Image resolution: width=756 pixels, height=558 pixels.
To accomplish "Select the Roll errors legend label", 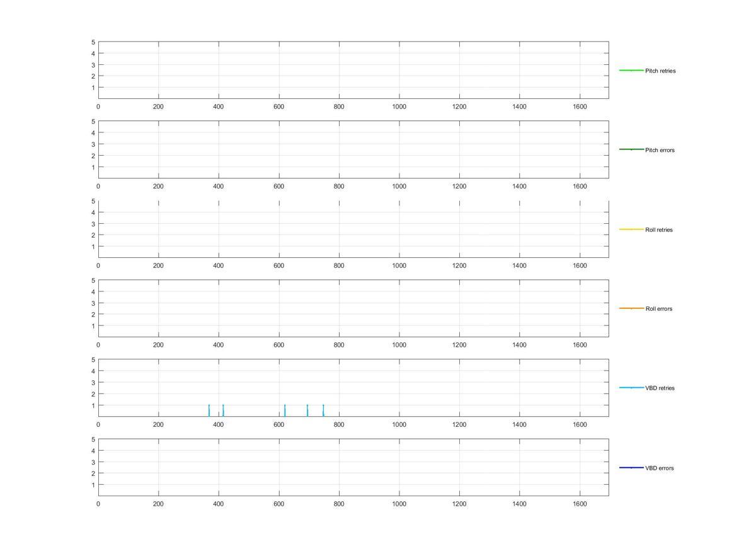I will click(x=659, y=309).
